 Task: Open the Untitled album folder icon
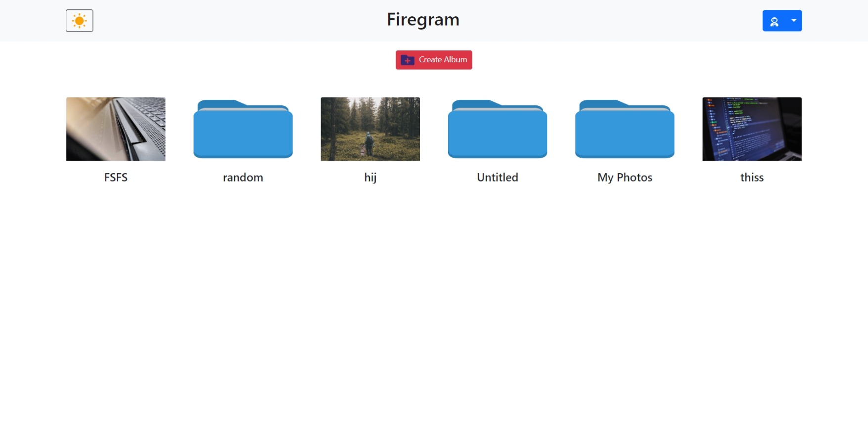click(497, 129)
